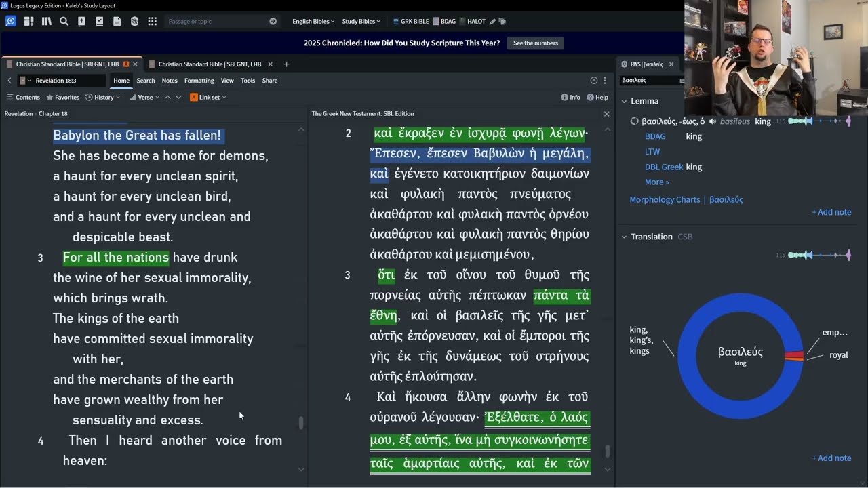Viewport: 868px width, 488px height.
Task: Open the BDAG lexicon shortcut
Action: pyautogui.click(x=444, y=21)
